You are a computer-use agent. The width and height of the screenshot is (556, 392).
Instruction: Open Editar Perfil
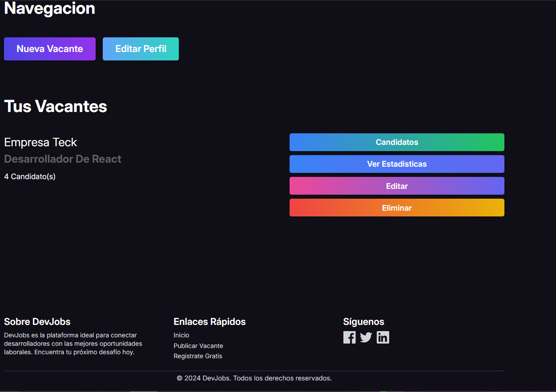tap(141, 49)
